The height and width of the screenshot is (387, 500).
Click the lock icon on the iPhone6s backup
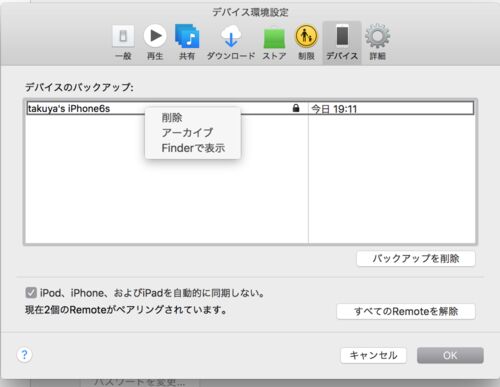click(296, 108)
